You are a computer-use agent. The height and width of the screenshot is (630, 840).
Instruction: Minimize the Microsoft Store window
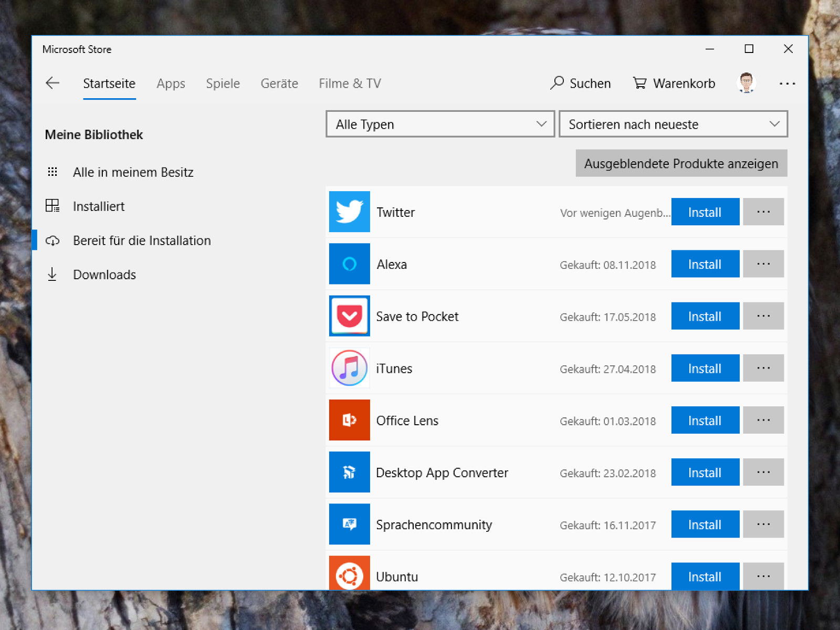[x=710, y=49]
